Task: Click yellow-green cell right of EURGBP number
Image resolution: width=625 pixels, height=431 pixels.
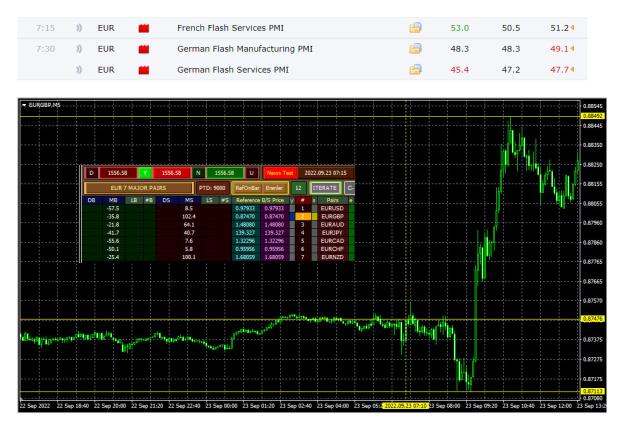Action: coord(314,216)
